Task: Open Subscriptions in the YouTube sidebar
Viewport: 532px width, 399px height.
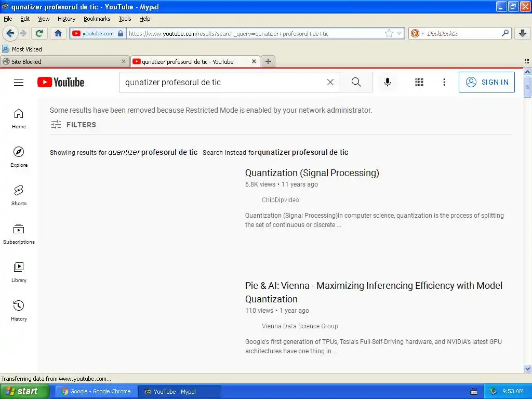Action: point(19,234)
